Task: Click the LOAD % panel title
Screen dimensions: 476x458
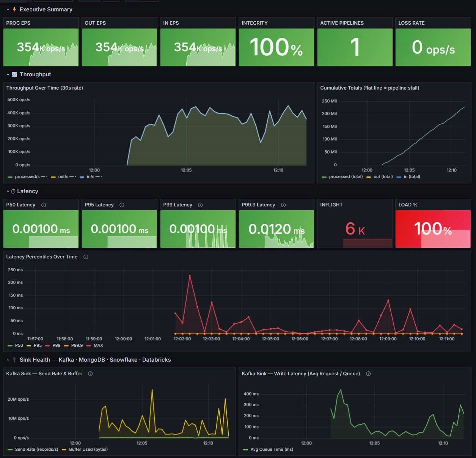Action: (408, 205)
